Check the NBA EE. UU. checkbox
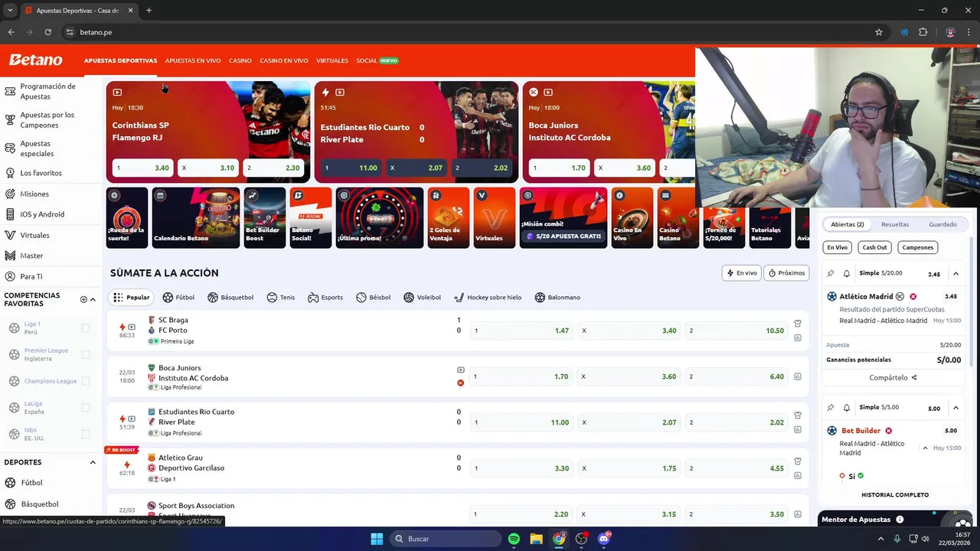Screen dimensions: 980x551 pyautogui.click(x=86, y=434)
